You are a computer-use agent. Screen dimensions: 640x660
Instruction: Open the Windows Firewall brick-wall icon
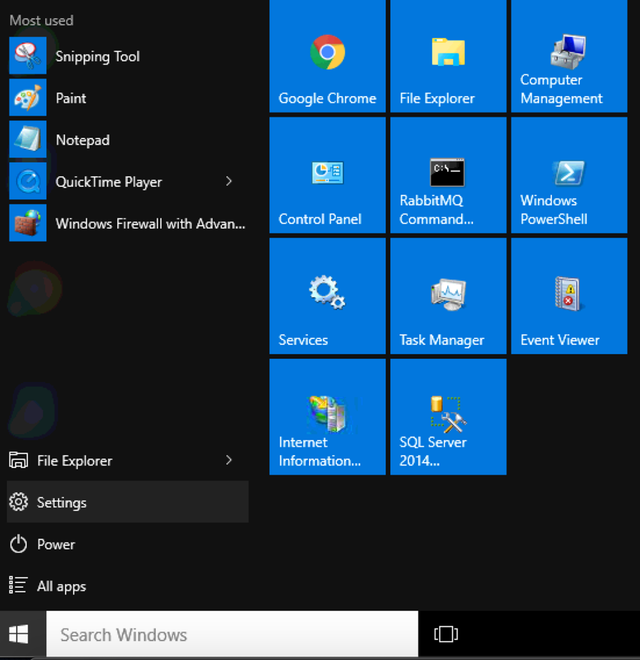pyautogui.click(x=28, y=223)
